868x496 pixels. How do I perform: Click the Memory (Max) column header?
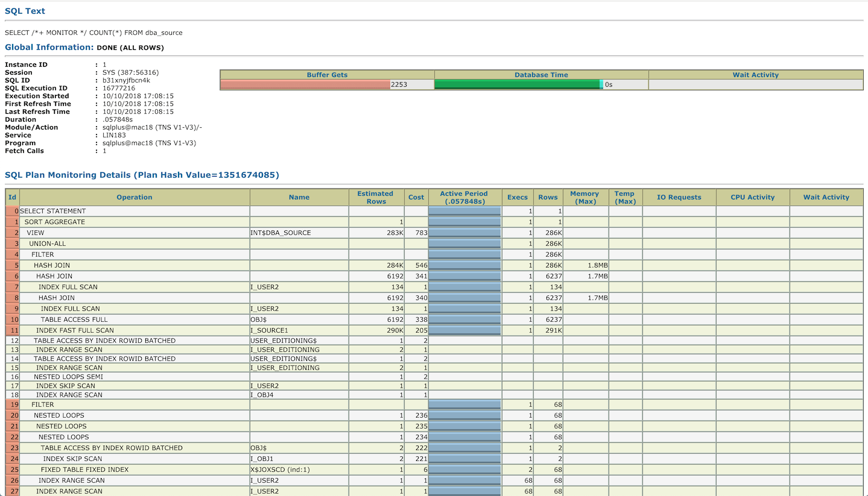tap(584, 197)
